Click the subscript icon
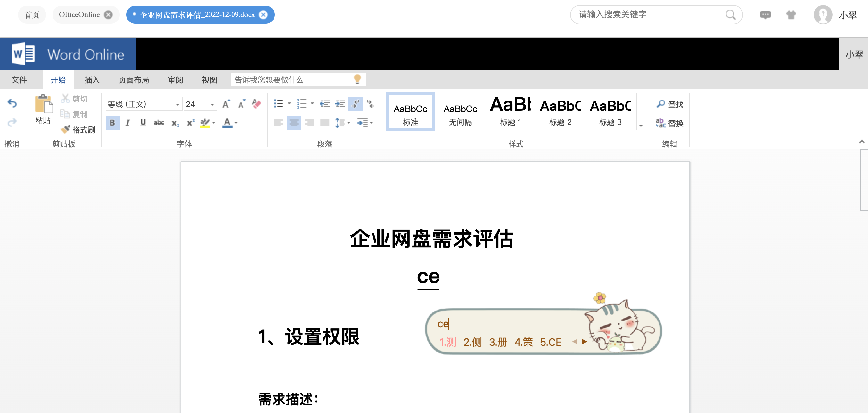 click(x=175, y=123)
